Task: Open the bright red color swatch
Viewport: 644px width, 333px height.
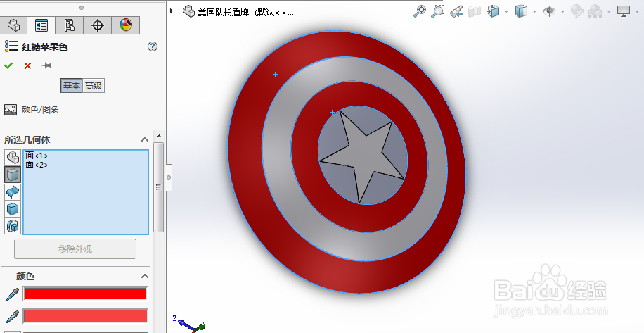Action: pyautogui.click(x=85, y=294)
